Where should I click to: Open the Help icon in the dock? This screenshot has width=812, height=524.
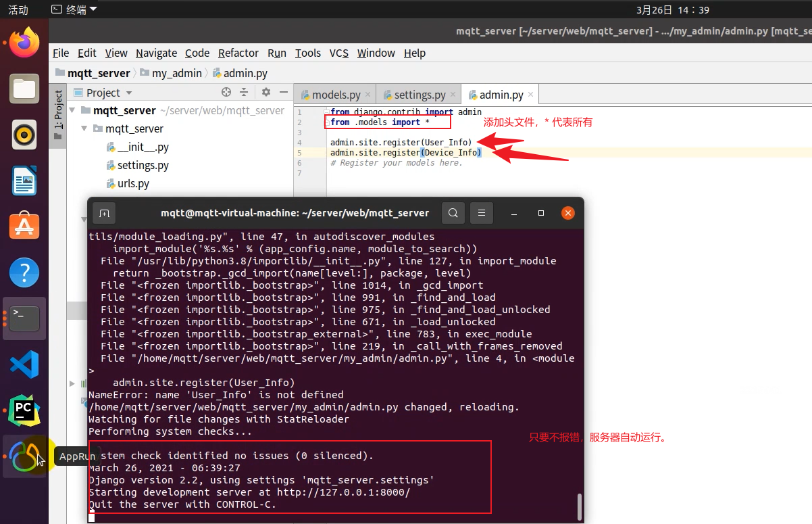24,272
